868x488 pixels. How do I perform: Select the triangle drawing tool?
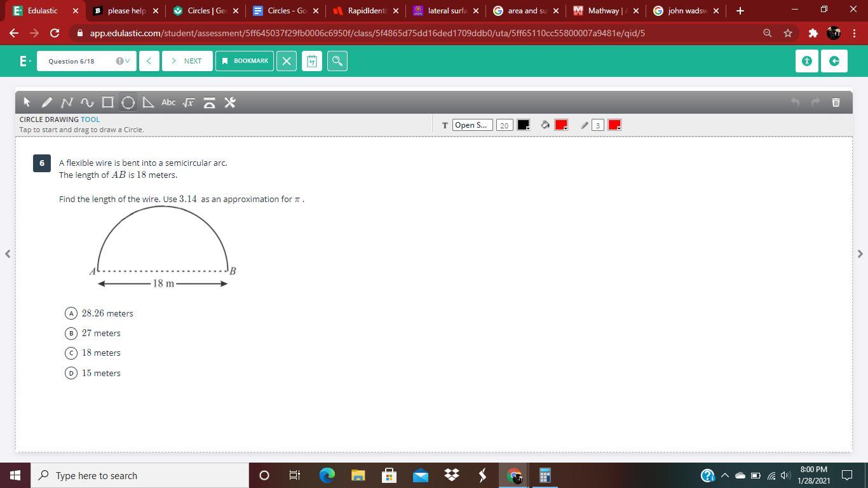(148, 102)
